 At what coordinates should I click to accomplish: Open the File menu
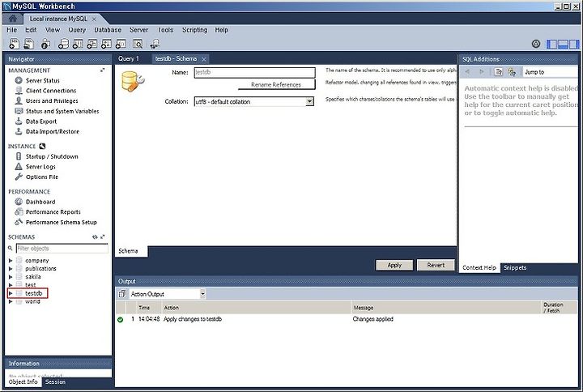point(11,30)
